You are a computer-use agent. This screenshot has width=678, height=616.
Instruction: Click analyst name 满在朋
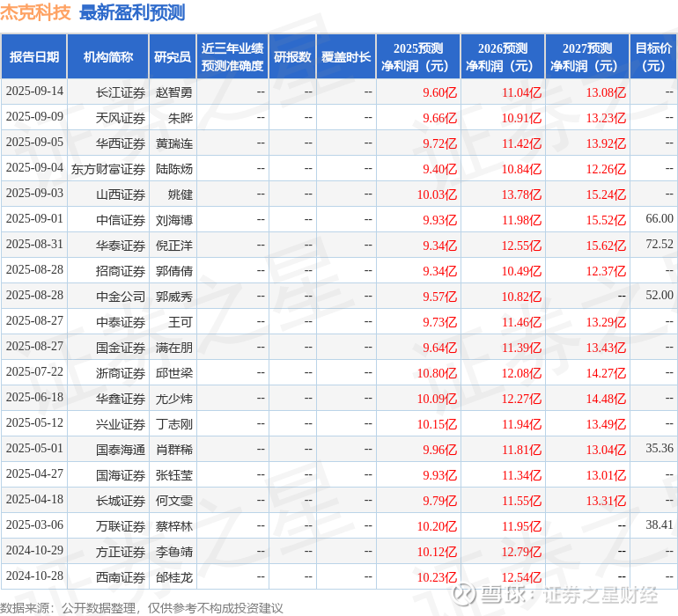pyautogui.click(x=174, y=348)
